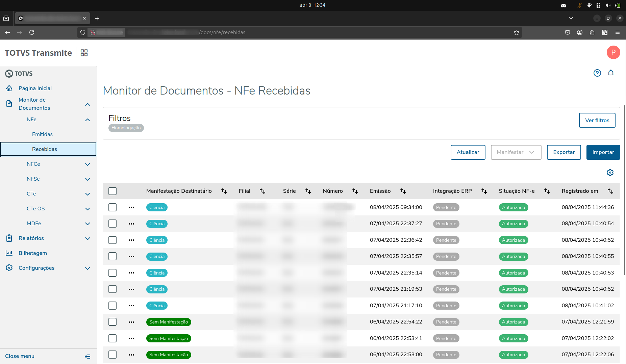This screenshot has width=626, height=364.
Task: Check the row emitted 07/04/2025 22:35:14
Action: pyautogui.click(x=112, y=273)
